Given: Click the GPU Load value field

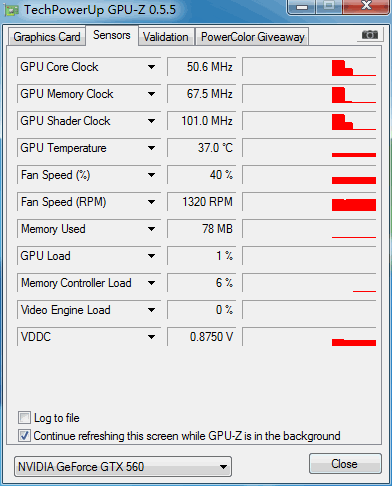Looking at the screenshot, I should 202,256.
